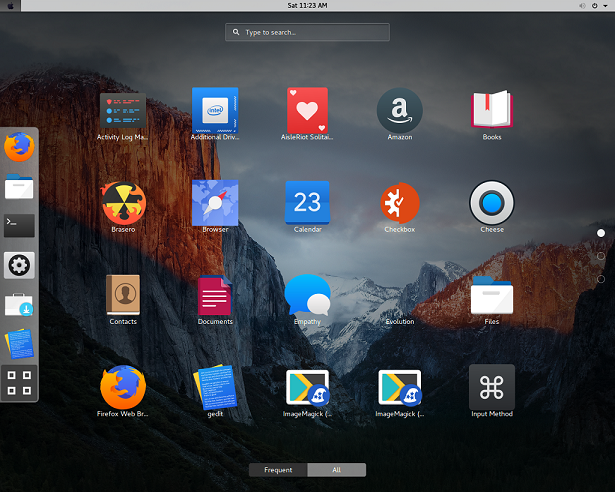Open Software installer in the dock

click(19, 305)
